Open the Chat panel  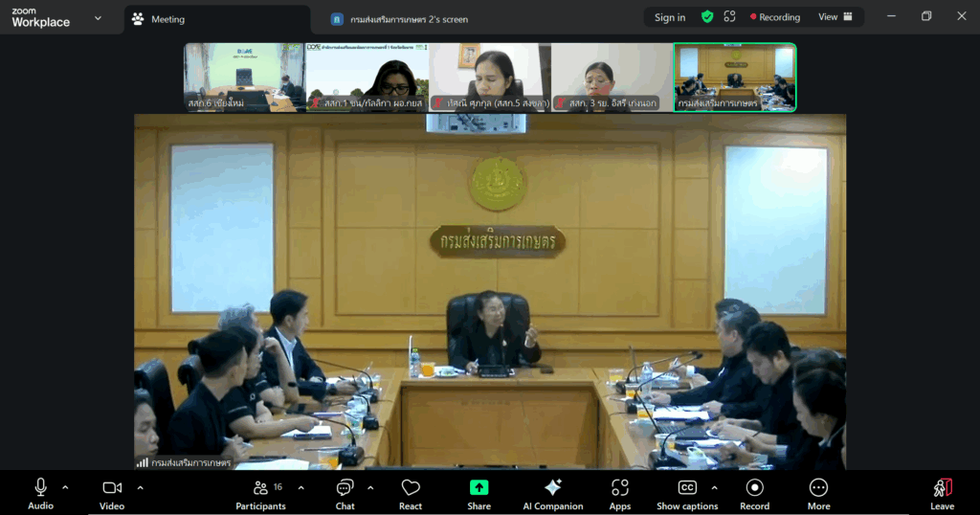point(345,493)
